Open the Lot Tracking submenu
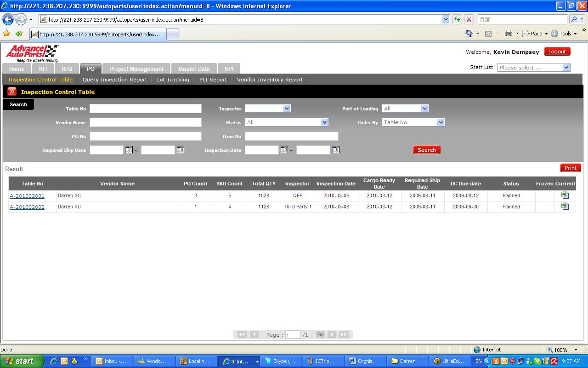Image resolution: width=588 pixels, height=368 pixels. pyautogui.click(x=173, y=80)
